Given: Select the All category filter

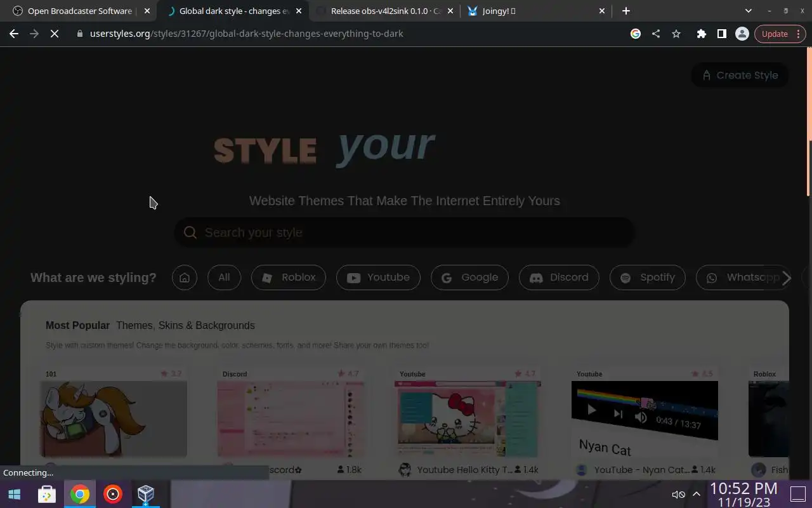Looking at the screenshot, I should (224, 277).
